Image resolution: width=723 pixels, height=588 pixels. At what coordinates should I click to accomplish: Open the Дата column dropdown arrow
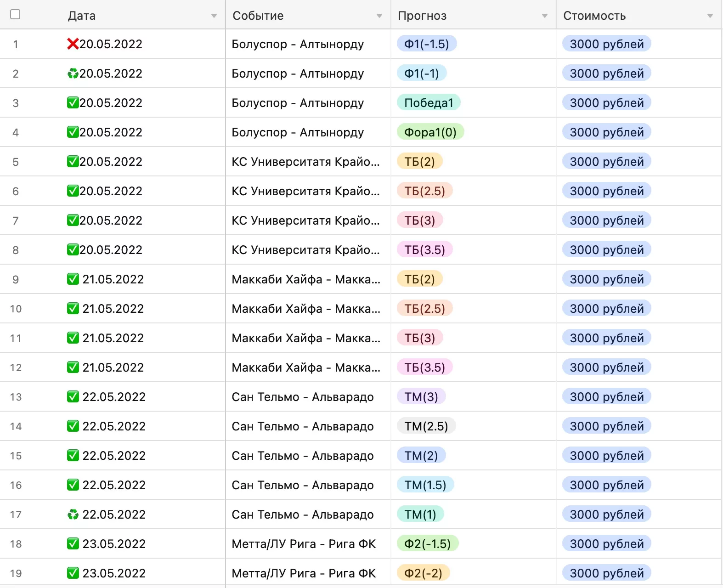214,16
